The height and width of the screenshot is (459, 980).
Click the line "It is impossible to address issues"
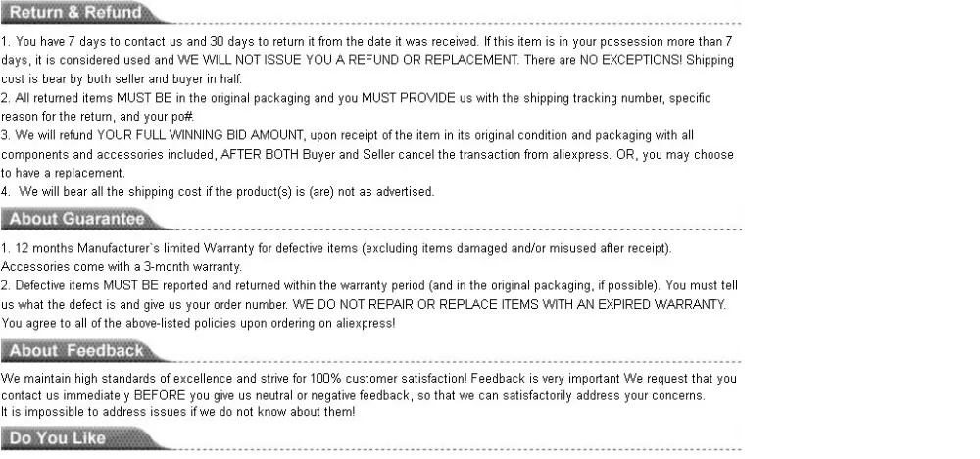point(177,411)
